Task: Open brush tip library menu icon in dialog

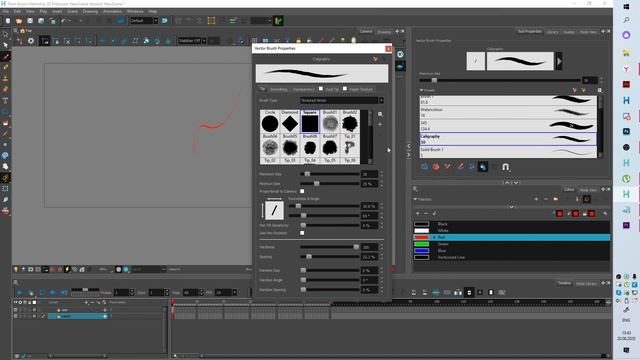Action: tap(380, 114)
